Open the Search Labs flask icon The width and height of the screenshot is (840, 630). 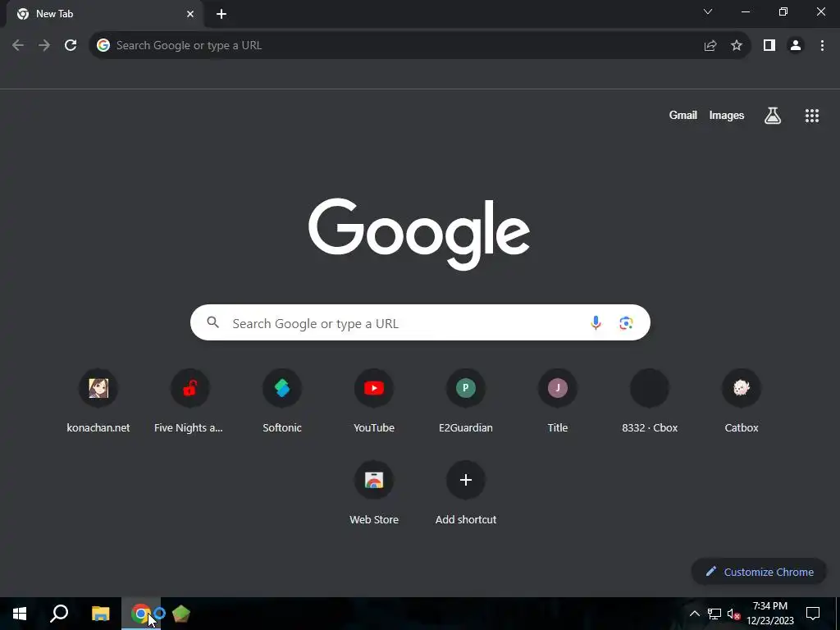(773, 115)
